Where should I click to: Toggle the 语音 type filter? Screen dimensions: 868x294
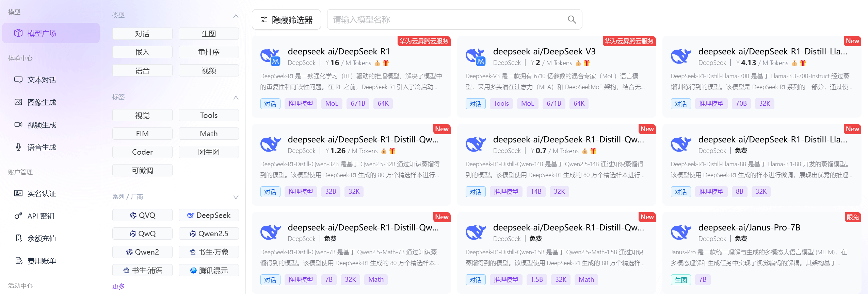tap(142, 70)
